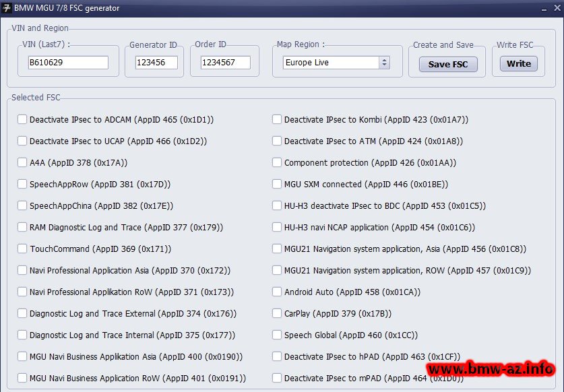
Task: Enable A4A (AppID 378) option
Action: click(x=22, y=162)
